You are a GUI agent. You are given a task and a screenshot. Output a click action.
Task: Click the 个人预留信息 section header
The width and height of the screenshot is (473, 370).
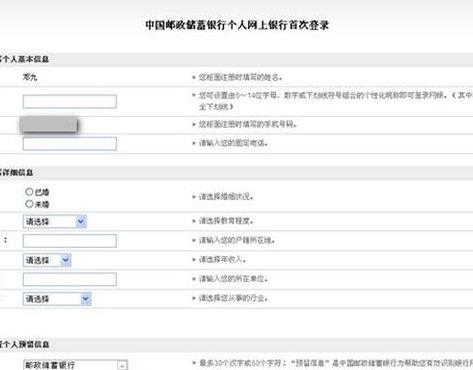[x=25, y=344]
